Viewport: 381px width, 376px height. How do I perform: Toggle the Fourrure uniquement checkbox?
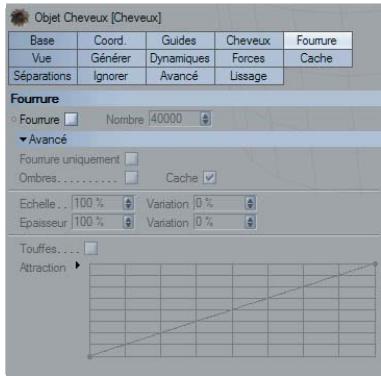point(131,159)
